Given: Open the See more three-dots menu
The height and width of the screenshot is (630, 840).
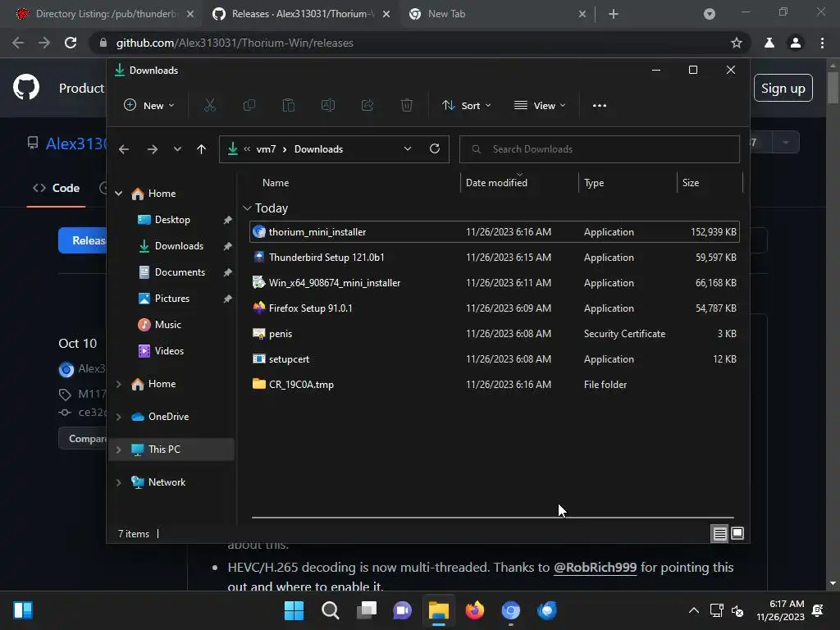Looking at the screenshot, I should [x=600, y=106].
